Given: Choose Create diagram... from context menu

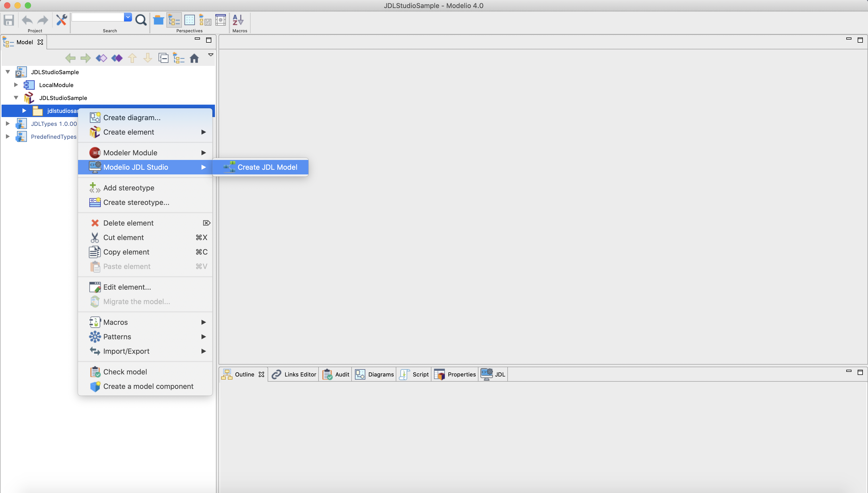Looking at the screenshot, I should click(145, 118).
